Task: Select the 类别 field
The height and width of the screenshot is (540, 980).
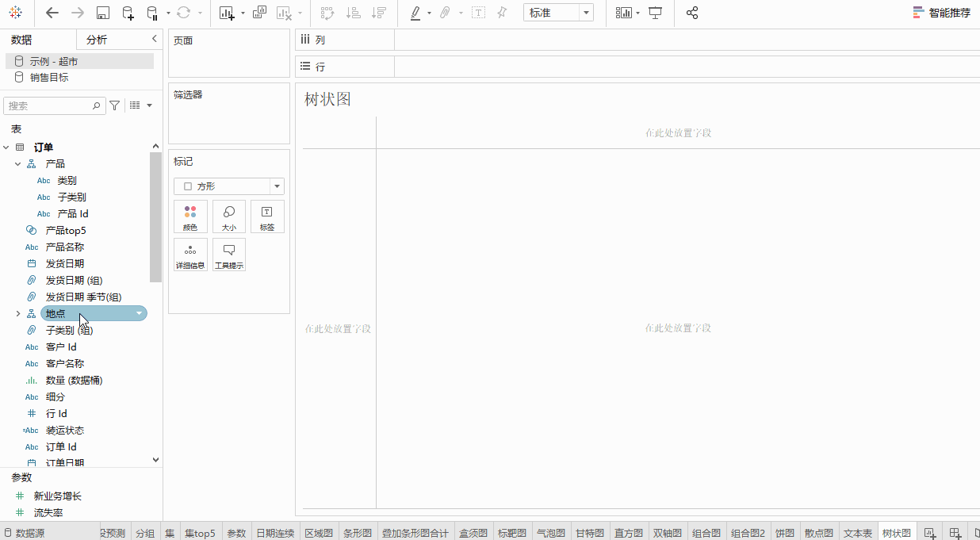Action: tap(67, 181)
